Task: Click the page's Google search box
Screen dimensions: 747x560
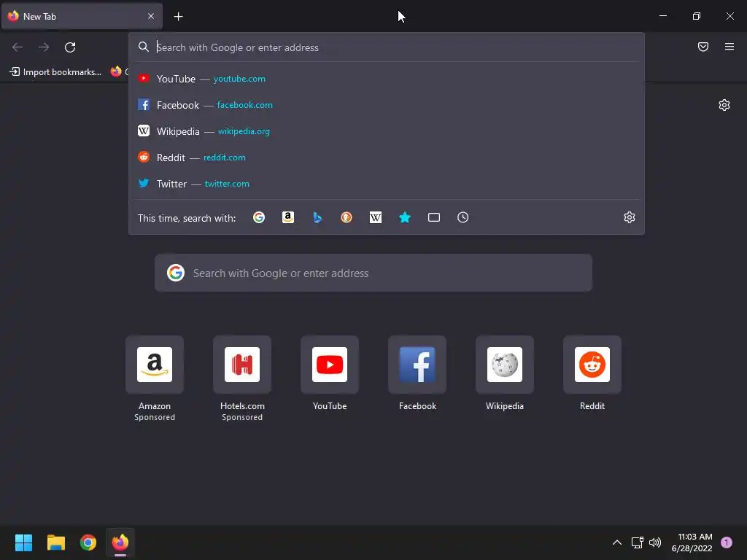Action: 373,273
